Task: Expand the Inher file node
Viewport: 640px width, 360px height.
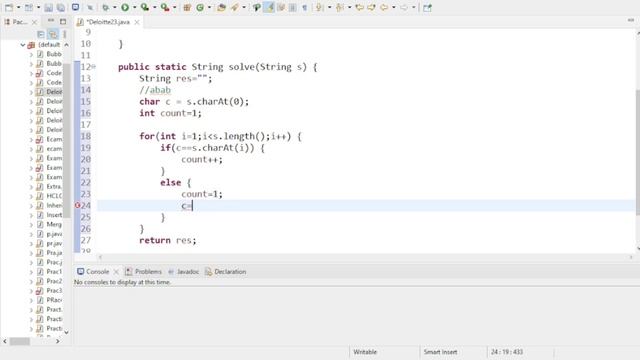Action: coord(31,206)
